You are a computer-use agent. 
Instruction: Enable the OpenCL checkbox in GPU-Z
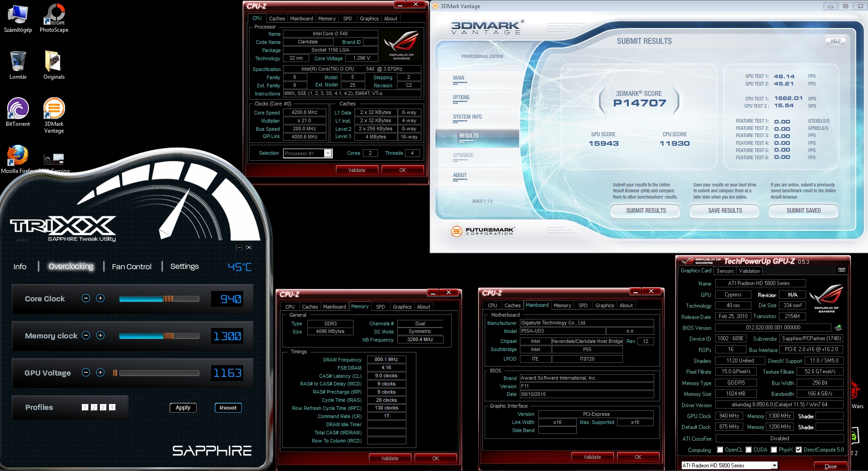(720, 450)
